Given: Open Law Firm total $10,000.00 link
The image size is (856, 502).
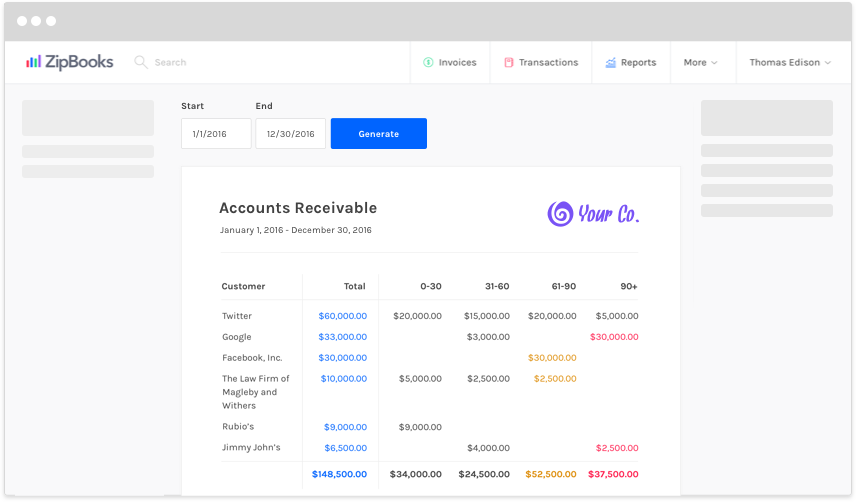Looking at the screenshot, I should (x=344, y=379).
